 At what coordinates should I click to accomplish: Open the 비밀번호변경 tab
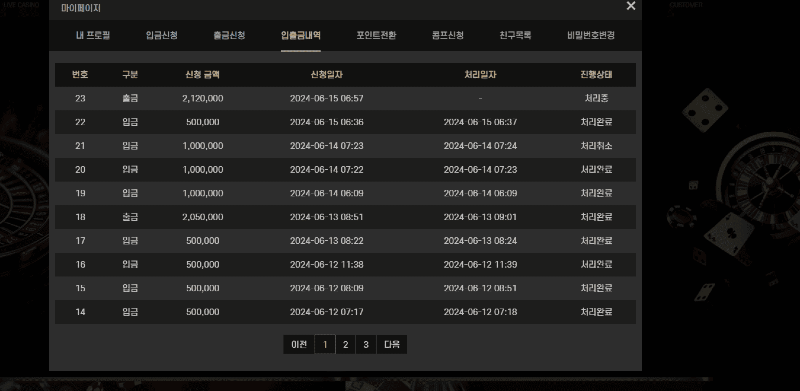coord(591,35)
